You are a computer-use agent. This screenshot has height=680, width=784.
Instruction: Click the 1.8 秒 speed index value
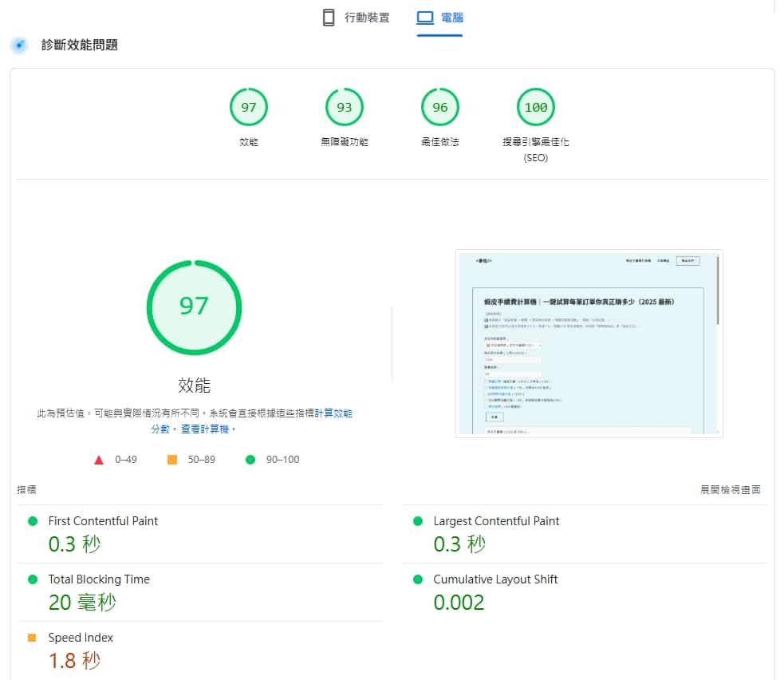coord(74,661)
